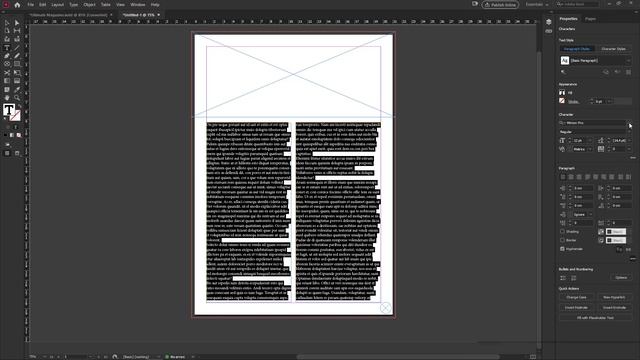Click the Appearance Fill swatch
Screen dimensions: 640x360
[x=562, y=93]
